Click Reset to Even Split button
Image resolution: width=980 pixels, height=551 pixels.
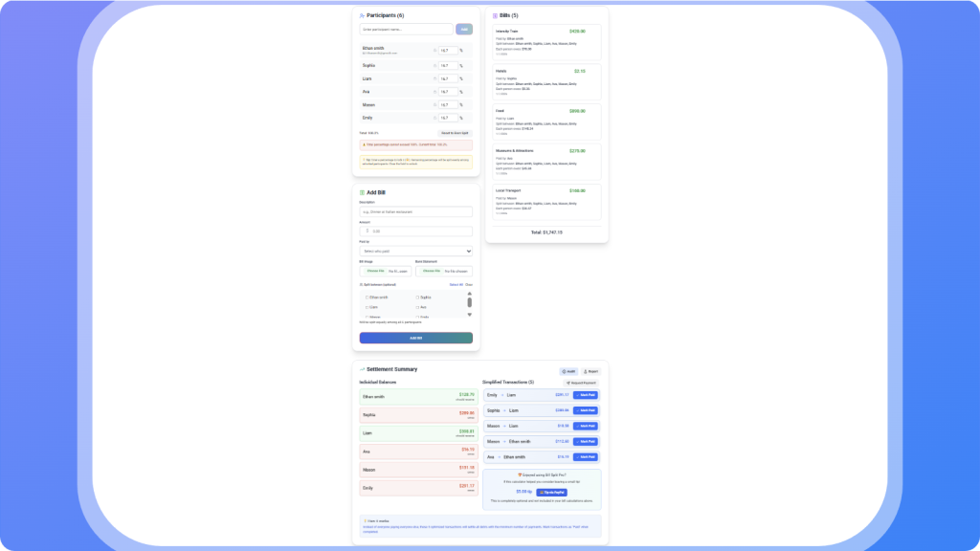pyautogui.click(x=455, y=133)
